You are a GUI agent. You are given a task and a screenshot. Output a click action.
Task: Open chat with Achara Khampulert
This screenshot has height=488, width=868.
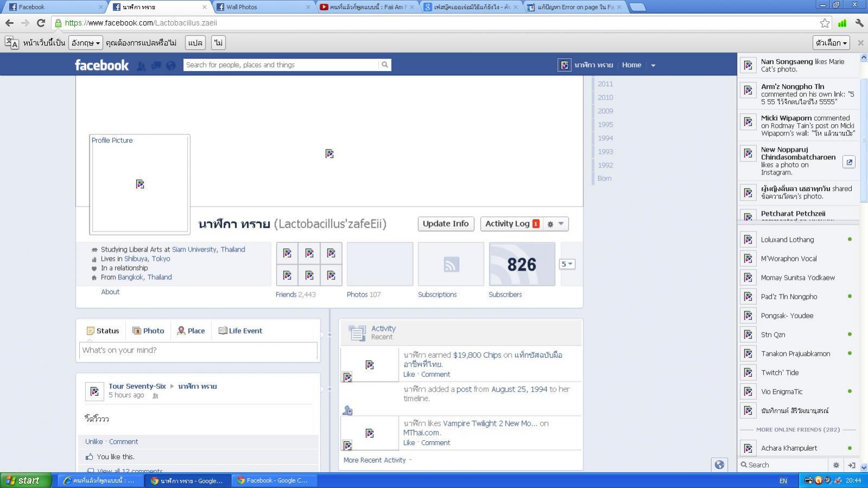tap(797, 448)
